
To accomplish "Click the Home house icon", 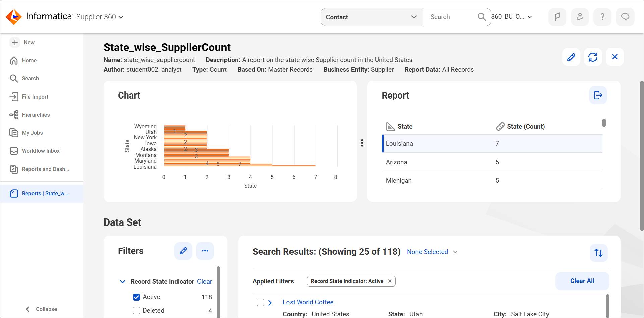I will click(14, 60).
